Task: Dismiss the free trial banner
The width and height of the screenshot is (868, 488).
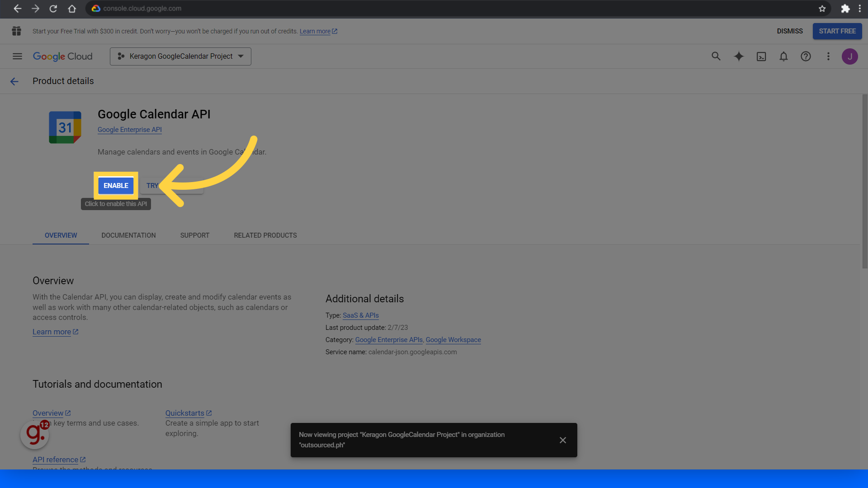Action: click(x=789, y=31)
